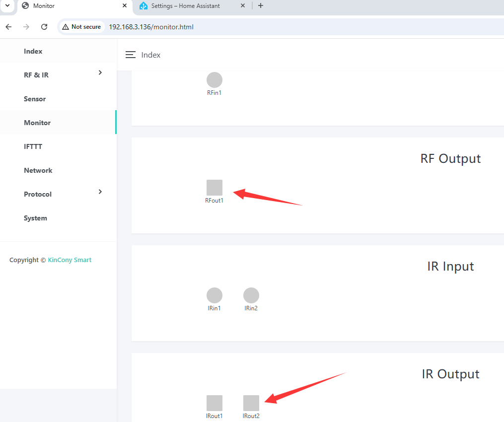Click the RFin1 circle indicator
The image size is (504, 422).
pos(215,80)
